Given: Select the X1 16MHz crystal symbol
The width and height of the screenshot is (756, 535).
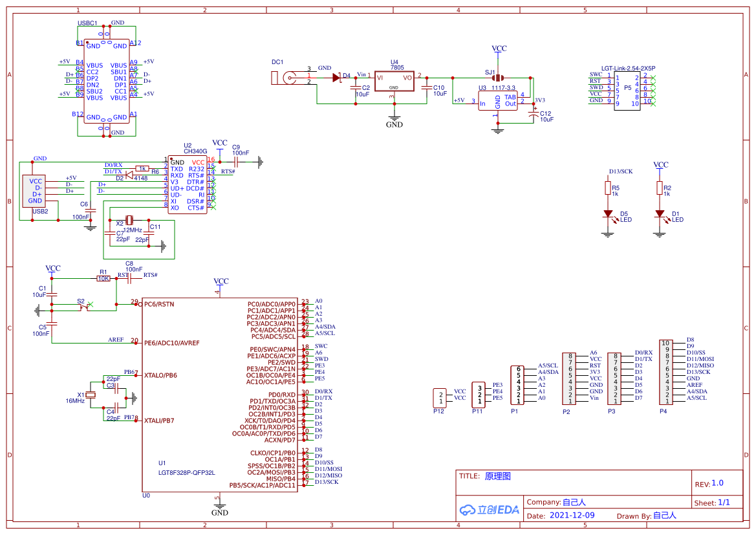Looking at the screenshot, I should point(91,395).
